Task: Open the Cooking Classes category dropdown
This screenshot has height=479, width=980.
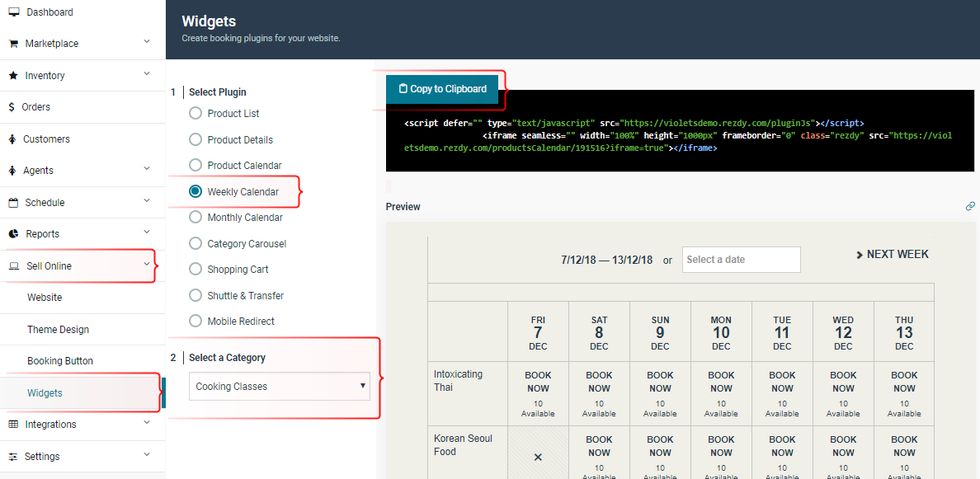Action: click(x=280, y=387)
